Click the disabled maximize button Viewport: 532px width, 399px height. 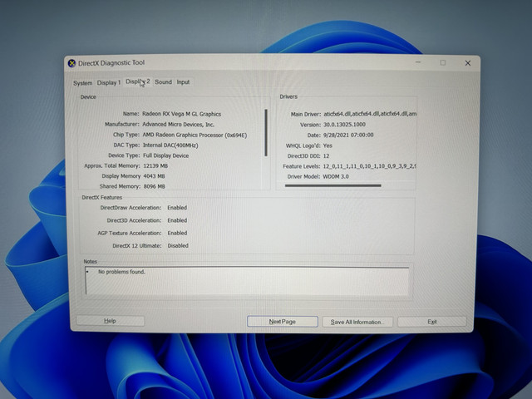coord(443,63)
